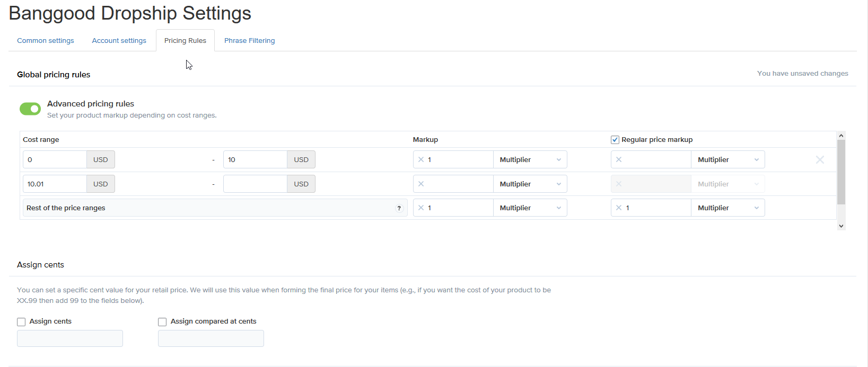Click pricing table scrollbar up arrow
Screen dimensions: 868x367
coord(841,136)
